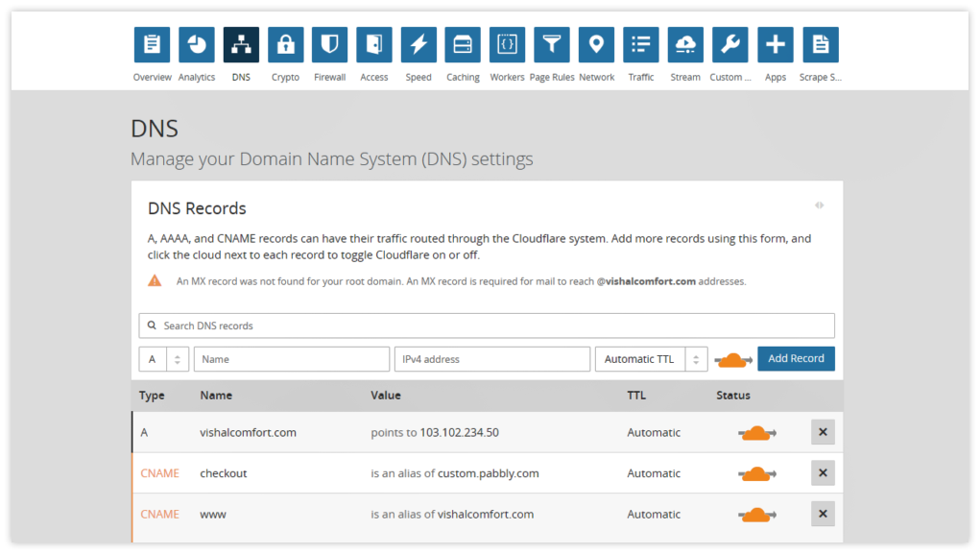Open the Analytics pie chart icon

pyautogui.click(x=196, y=44)
